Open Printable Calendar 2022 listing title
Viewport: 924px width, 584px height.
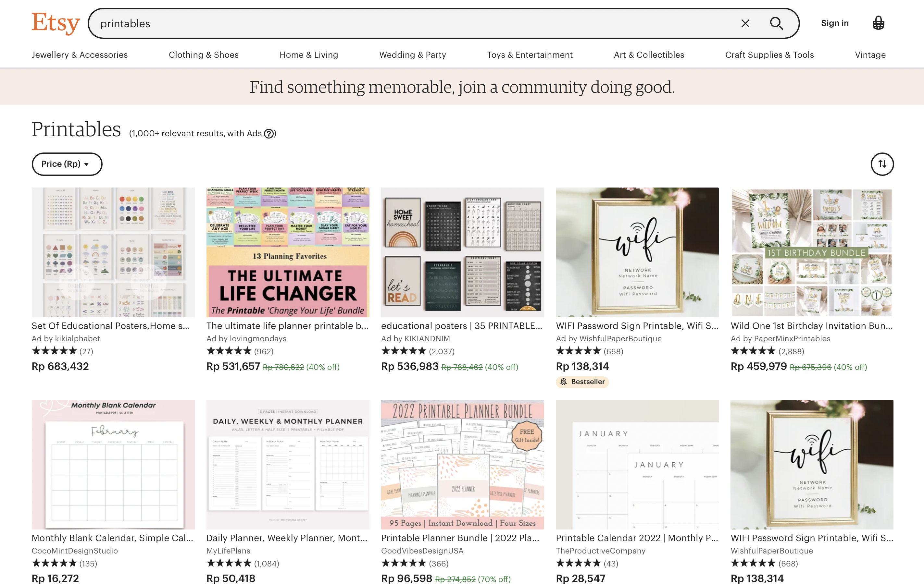[x=637, y=538]
